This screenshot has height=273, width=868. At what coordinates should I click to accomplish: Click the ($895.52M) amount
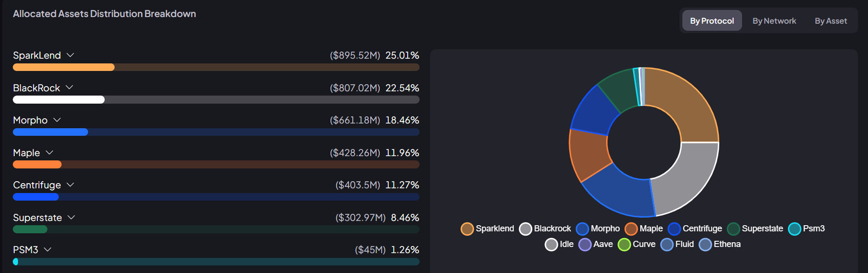tap(355, 55)
